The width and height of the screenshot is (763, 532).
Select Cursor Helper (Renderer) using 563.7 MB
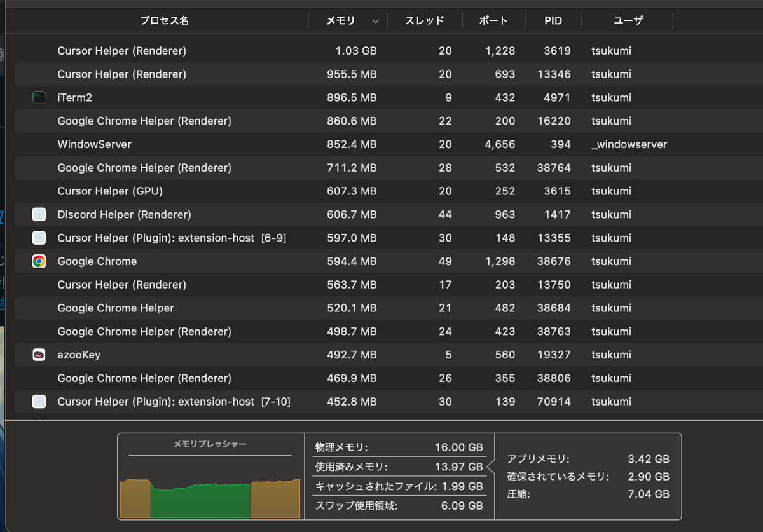tap(122, 285)
